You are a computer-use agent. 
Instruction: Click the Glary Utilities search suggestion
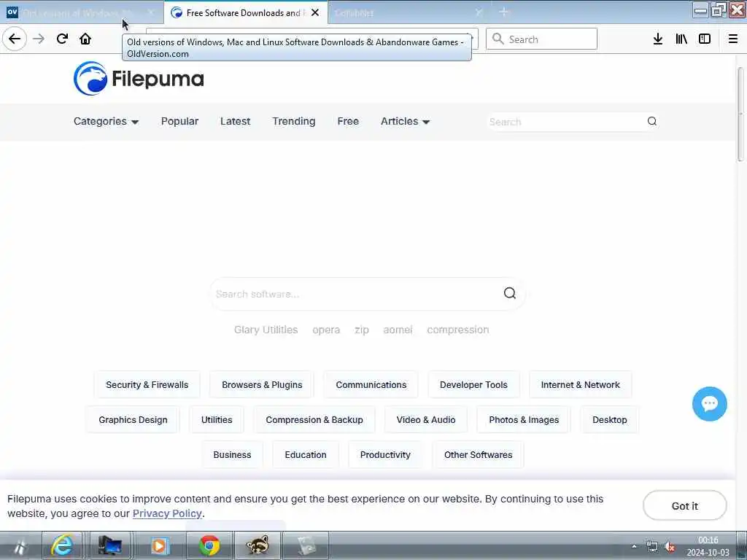pyautogui.click(x=266, y=330)
